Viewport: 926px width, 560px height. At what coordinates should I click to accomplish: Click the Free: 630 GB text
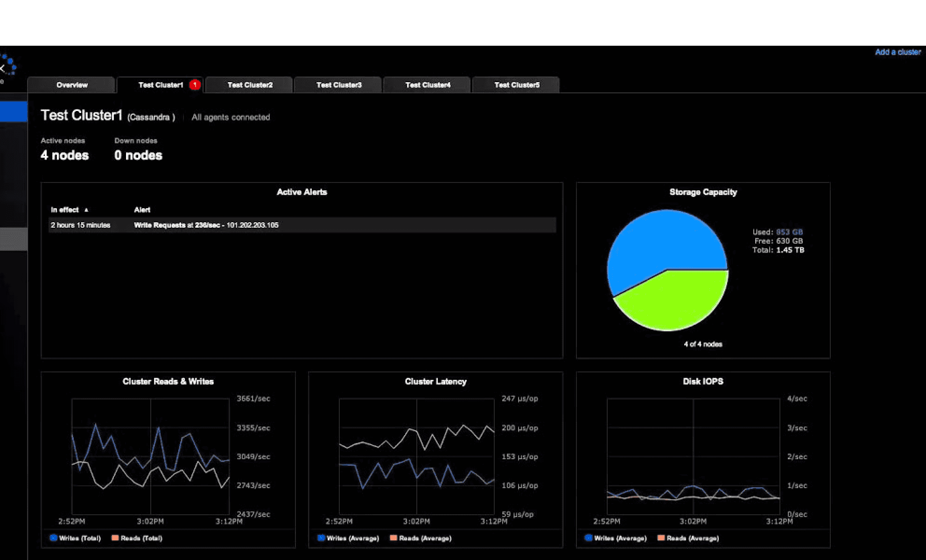point(779,241)
